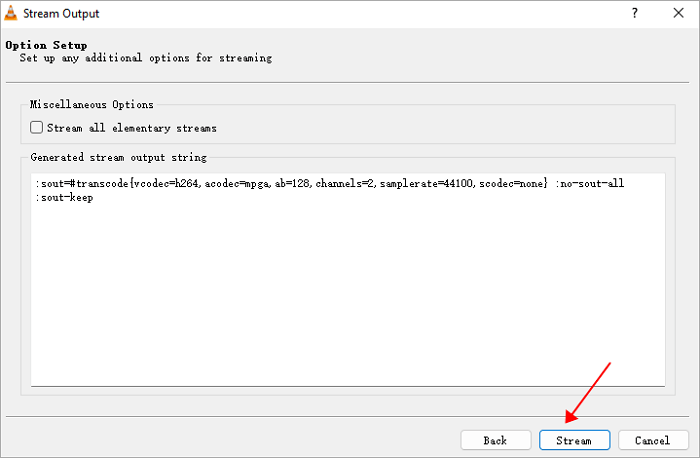The width and height of the screenshot is (700, 458).
Task: Start streaming with the Stream button
Action: [x=574, y=440]
